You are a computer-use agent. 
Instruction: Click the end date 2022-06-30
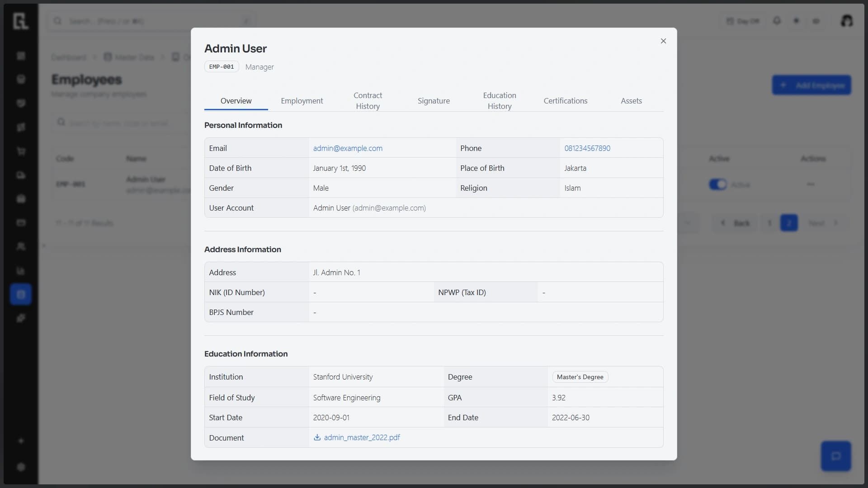571,418
